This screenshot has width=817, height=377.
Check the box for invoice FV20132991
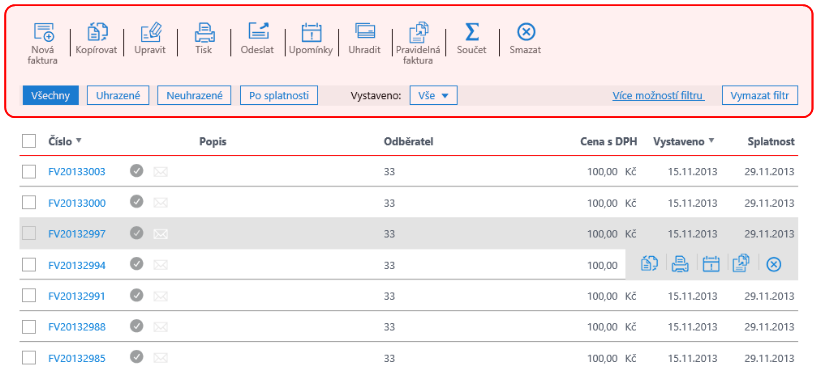29,296
